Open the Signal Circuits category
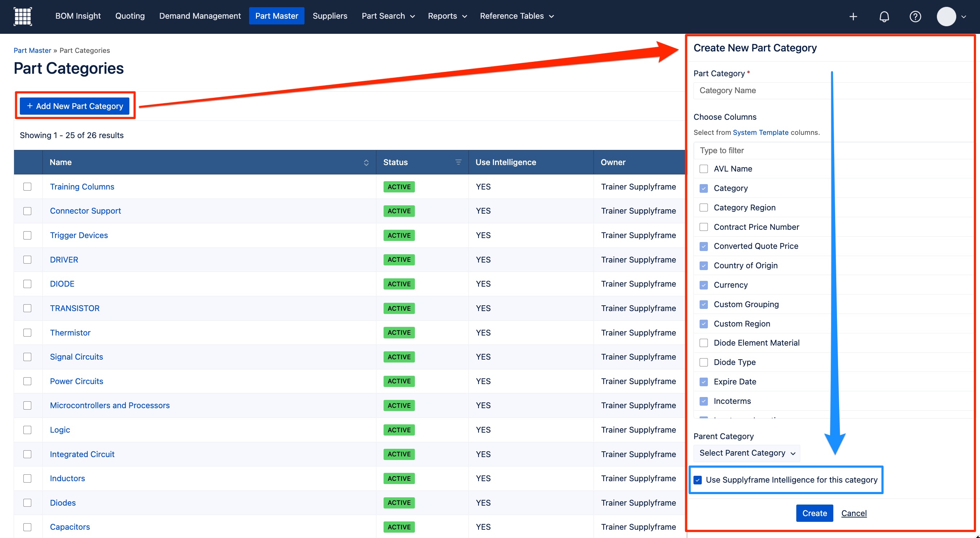Image resolution: width=980 pixels, height=538 pixels. pyautogui.click(x=77, y=356)
